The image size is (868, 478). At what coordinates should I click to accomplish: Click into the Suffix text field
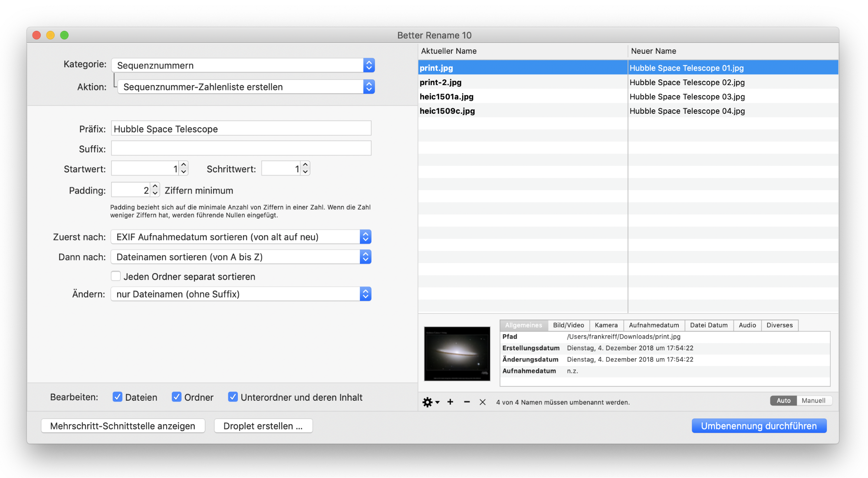[241, 148]
